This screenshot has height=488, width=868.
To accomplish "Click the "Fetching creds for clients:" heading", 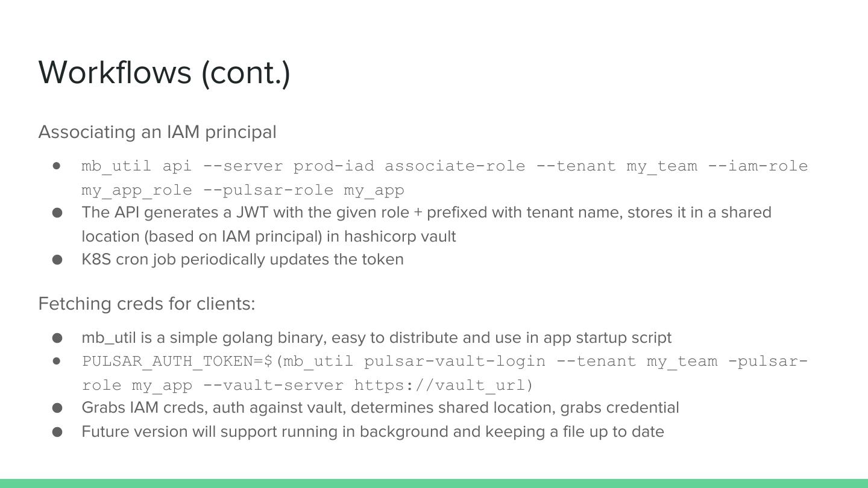I will (146, 304).
